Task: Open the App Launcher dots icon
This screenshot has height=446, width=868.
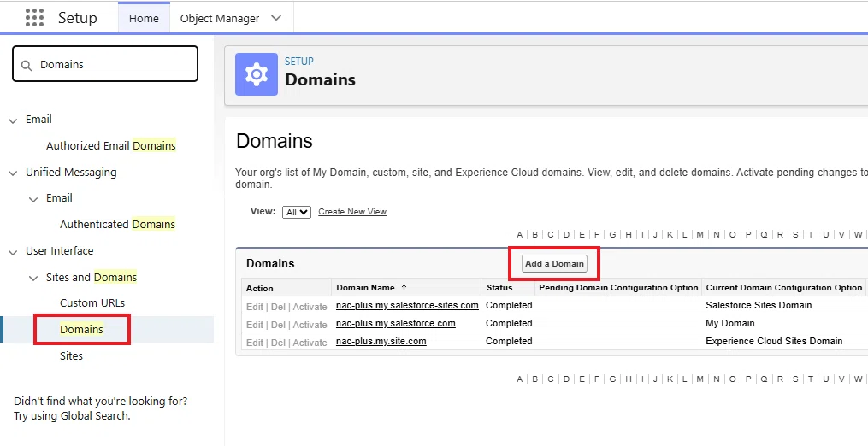Action: click(34, 18)
